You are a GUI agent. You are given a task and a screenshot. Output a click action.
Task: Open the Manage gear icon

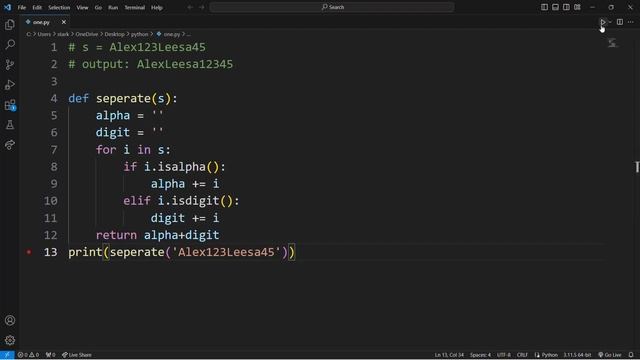10,340
